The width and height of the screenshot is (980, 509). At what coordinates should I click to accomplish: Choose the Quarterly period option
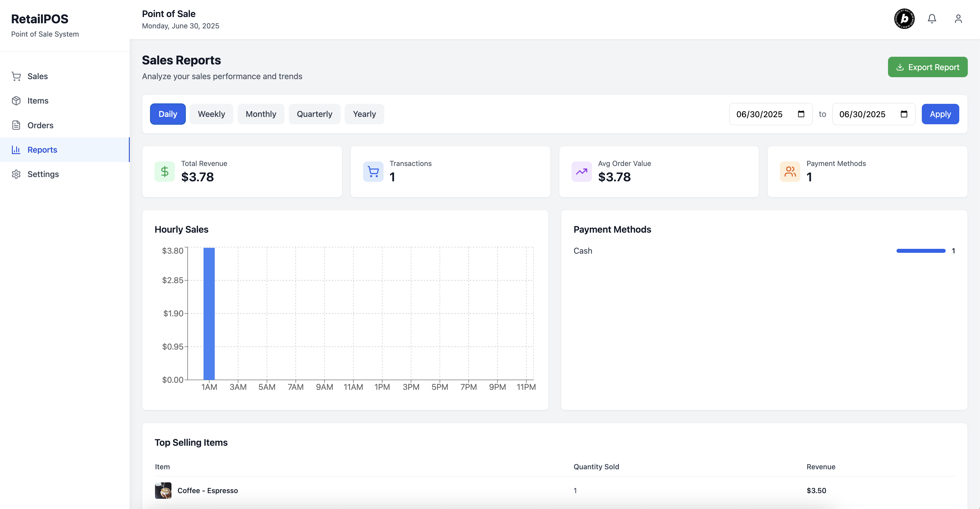click(314, 114)
